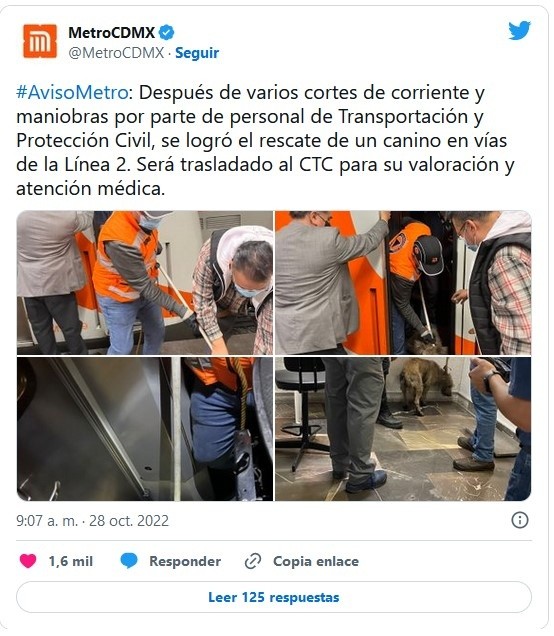The image size is (554, 636).
Task: Click the 1,6 mil likes count
Action: pyautogui.click(x=71, y=561)
